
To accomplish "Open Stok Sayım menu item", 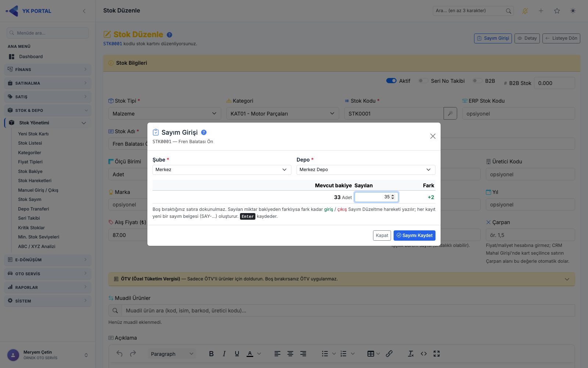I will tap(30, 199).
